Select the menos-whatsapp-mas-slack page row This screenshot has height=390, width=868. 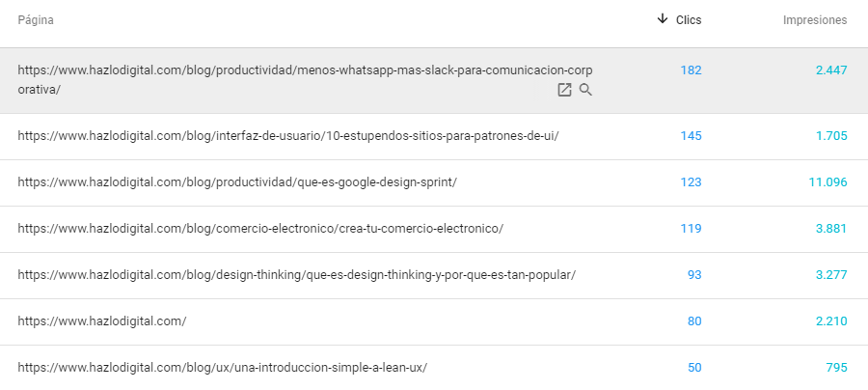pos(305,70)
